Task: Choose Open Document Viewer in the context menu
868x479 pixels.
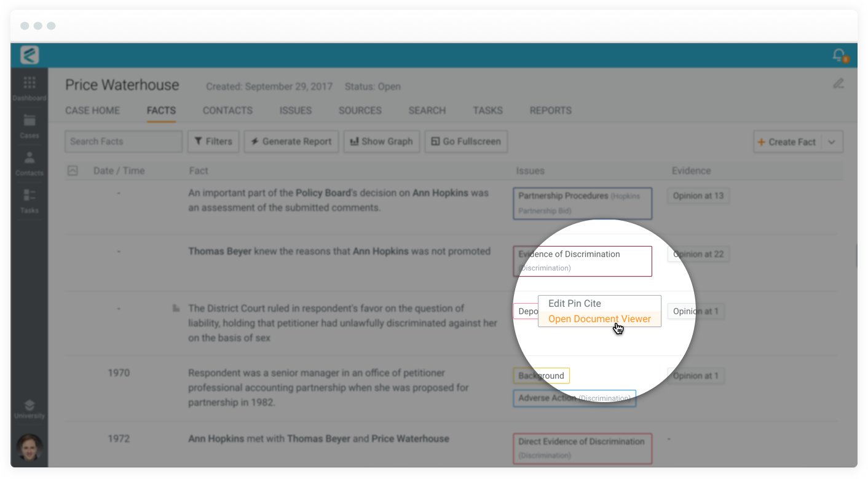Action: [x=599, y=319]
